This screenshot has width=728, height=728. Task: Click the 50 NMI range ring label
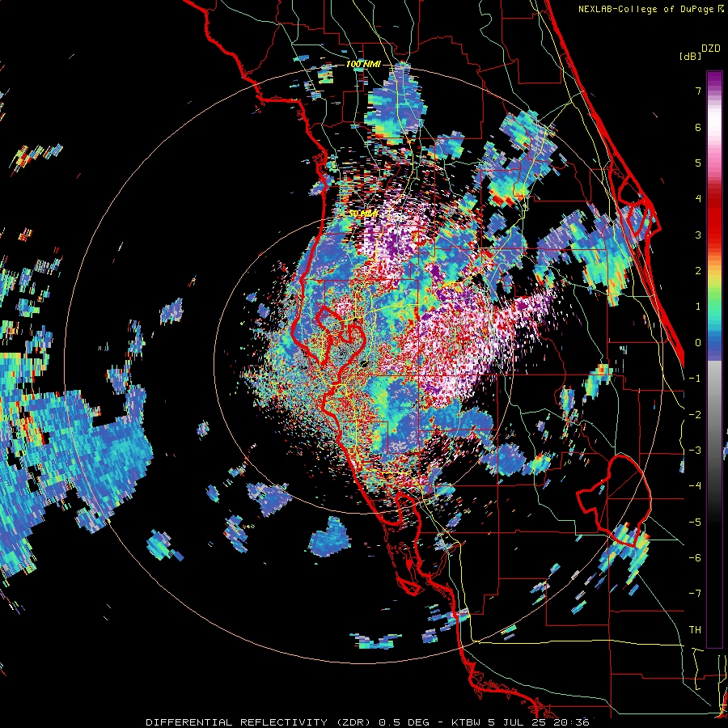pyautogui.click(x=363, y=214)
